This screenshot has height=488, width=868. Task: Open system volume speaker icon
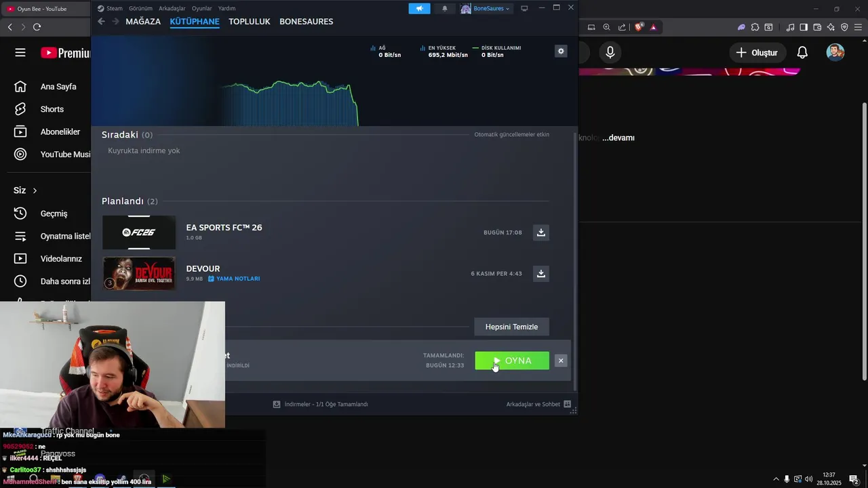[x=808, y=479]
